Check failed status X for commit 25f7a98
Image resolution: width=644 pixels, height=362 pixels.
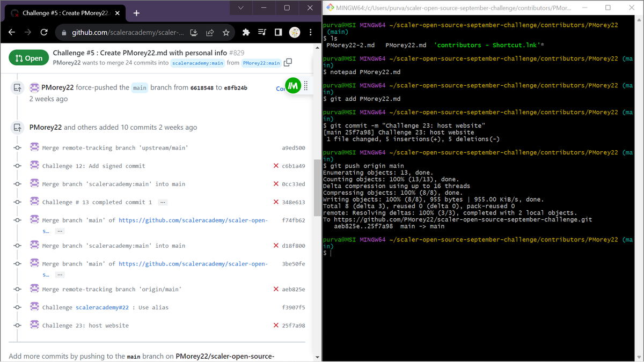(276, 326)
